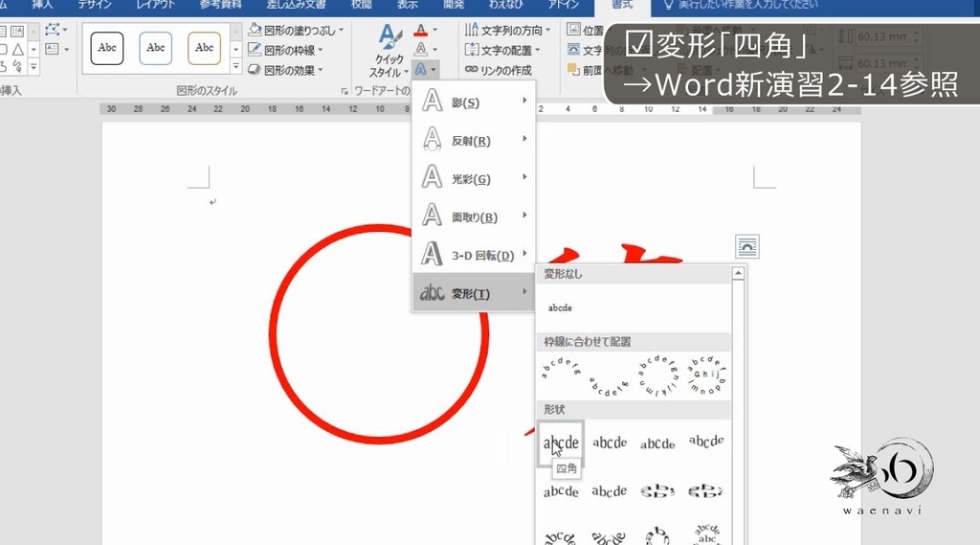
Task: Select the Square (四角) transform effect
Action: [x=561, y=443]
